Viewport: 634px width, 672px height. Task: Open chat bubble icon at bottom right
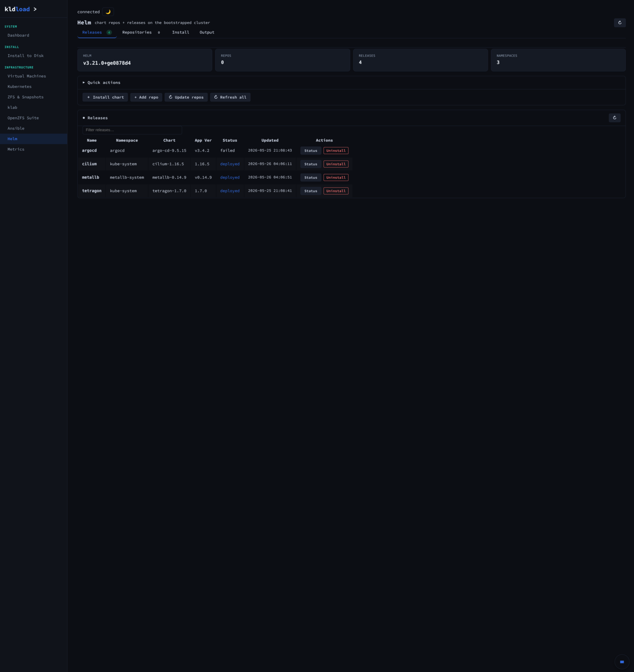[x=622, y=662]
